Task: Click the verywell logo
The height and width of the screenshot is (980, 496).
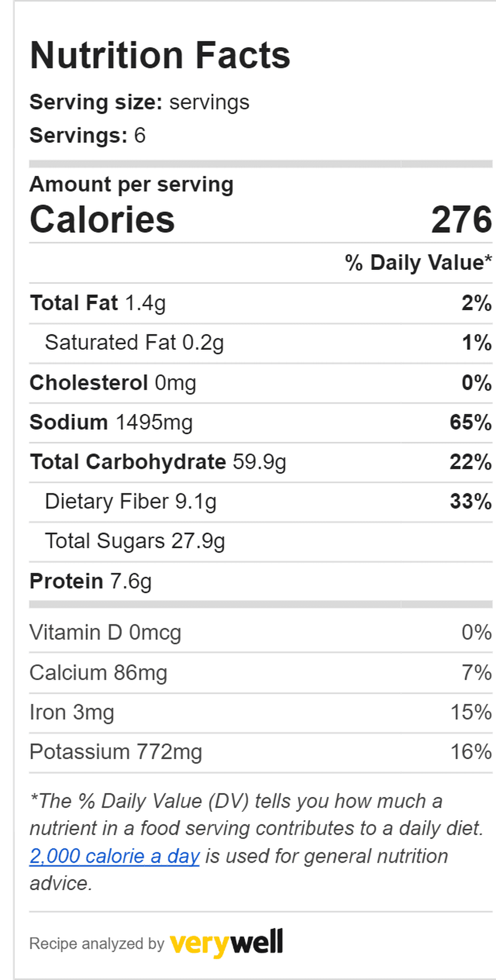Action: pos(226,943)
